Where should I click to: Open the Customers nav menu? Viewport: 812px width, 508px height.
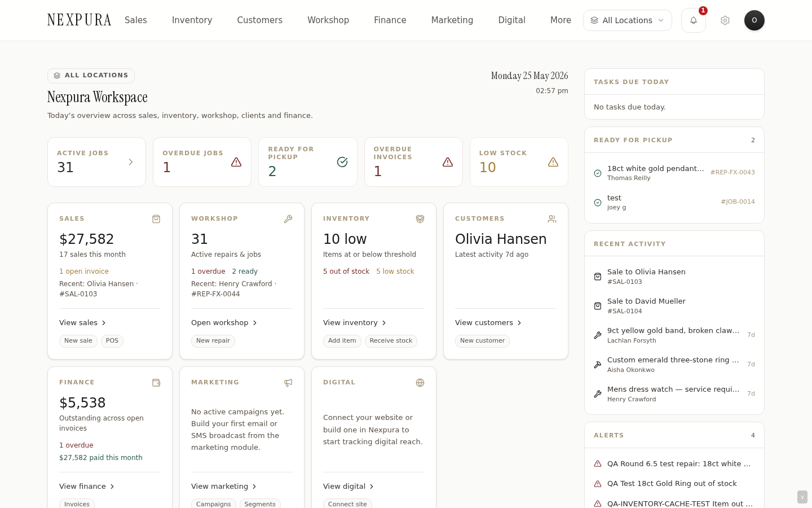[x=260, y=20]
